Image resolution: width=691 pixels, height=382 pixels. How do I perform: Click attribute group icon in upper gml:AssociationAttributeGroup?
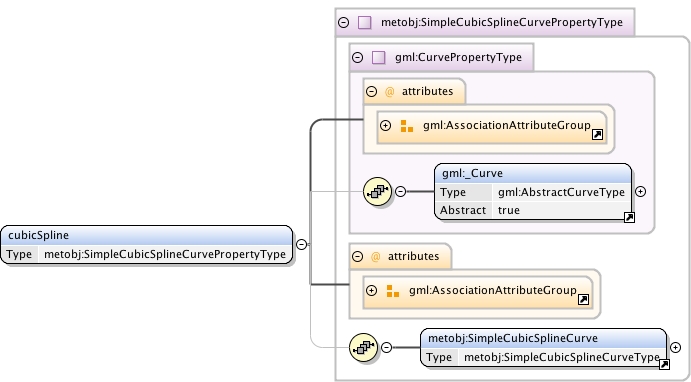click(407, 126)
